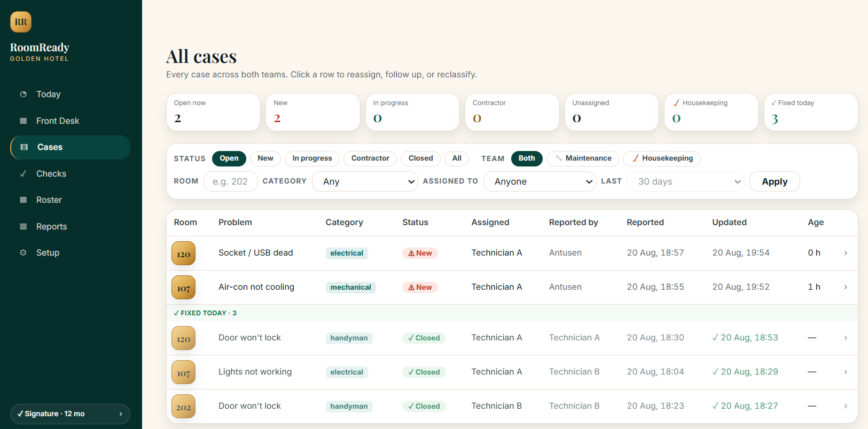This screenshot has width=868, height=429.
Task: Expand the Air-con not cooling case chevron
Action: coord(846,287)
